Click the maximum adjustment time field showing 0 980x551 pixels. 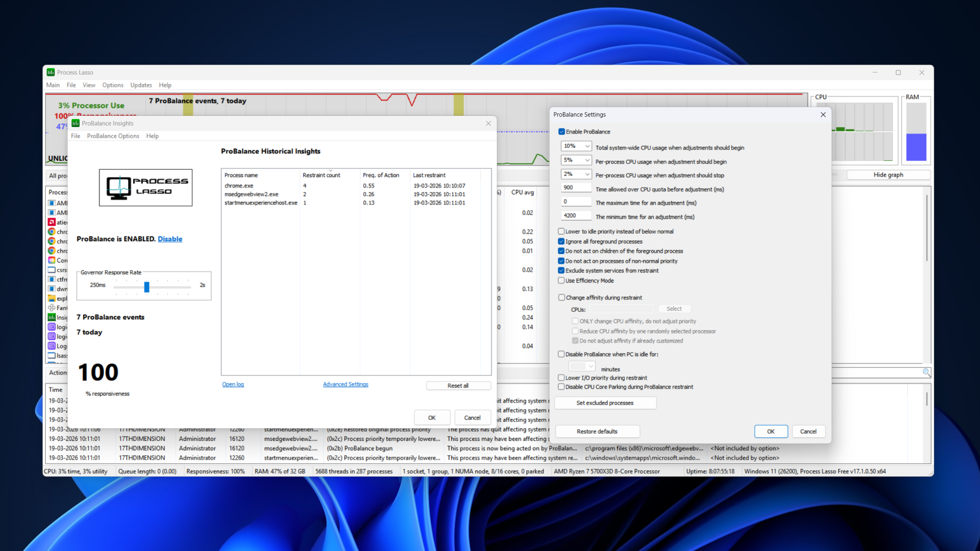click(576, 202)
